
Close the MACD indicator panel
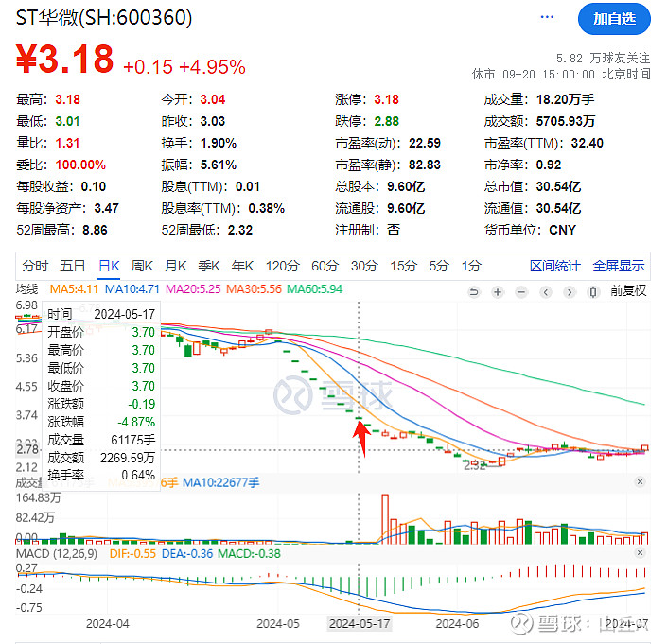[x=640, y=552]
